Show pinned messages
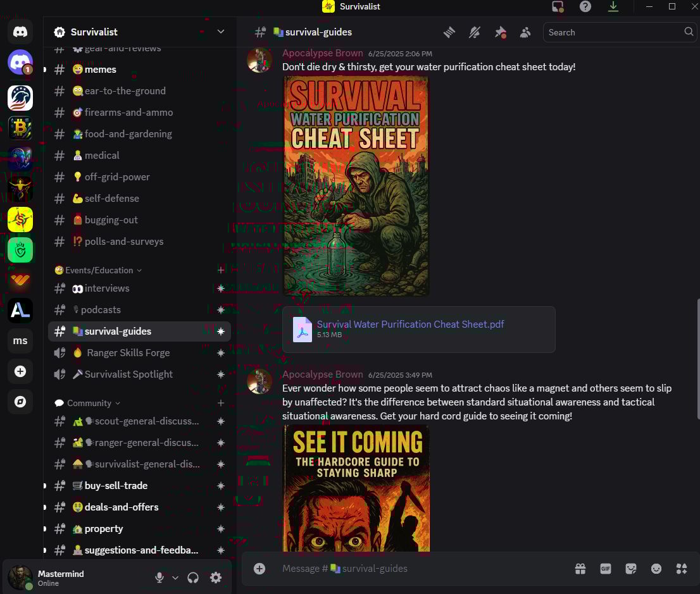The image size is (700, 594). pyautogui.click(x=500, y=32)
